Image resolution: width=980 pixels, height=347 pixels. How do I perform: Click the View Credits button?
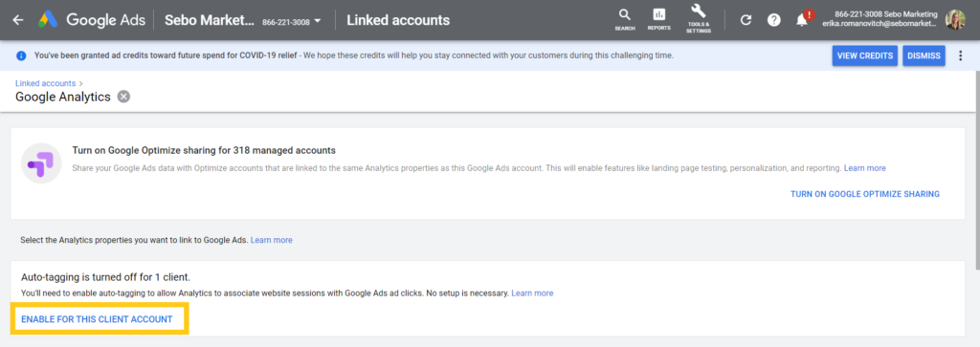coord(865,55)
